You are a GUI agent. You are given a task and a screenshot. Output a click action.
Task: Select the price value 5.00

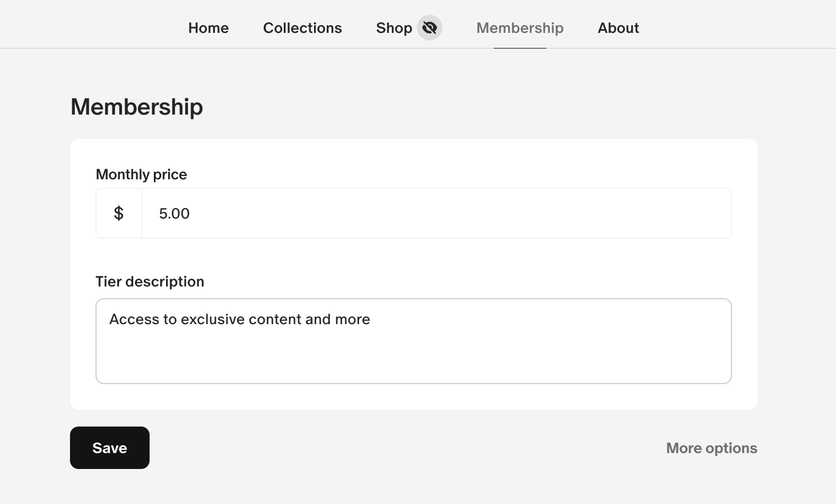point(174,213)
